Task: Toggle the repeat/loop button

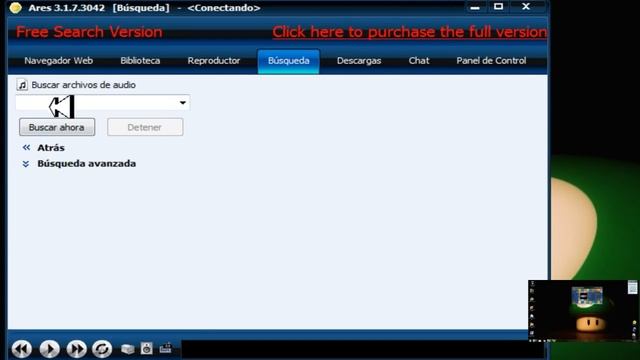Action: (x=102, y=349)
